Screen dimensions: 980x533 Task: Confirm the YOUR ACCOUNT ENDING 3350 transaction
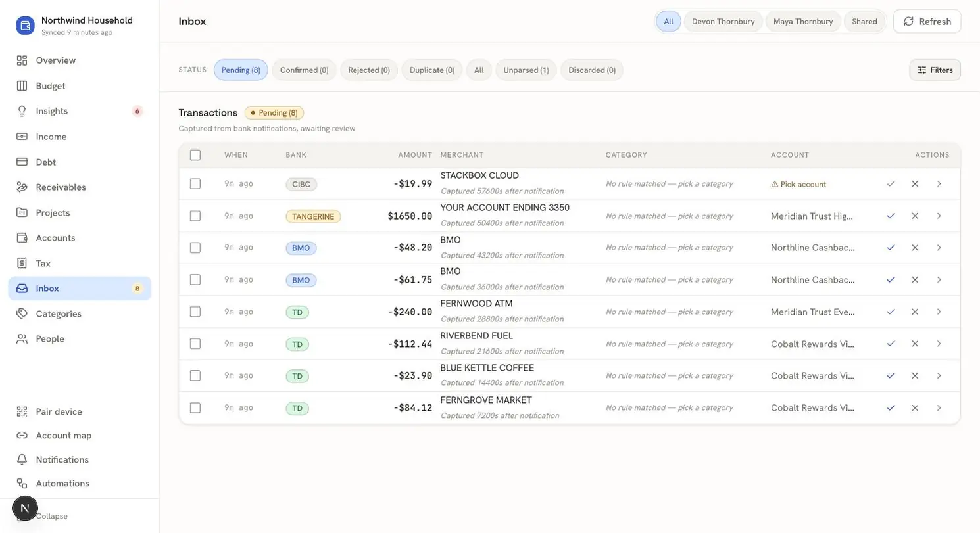891,216
